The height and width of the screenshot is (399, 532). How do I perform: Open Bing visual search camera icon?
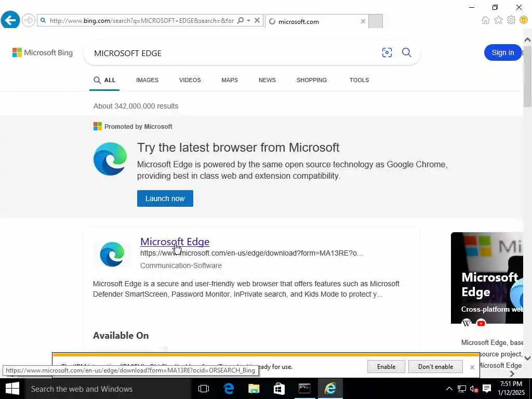click(x=387, y=52)
